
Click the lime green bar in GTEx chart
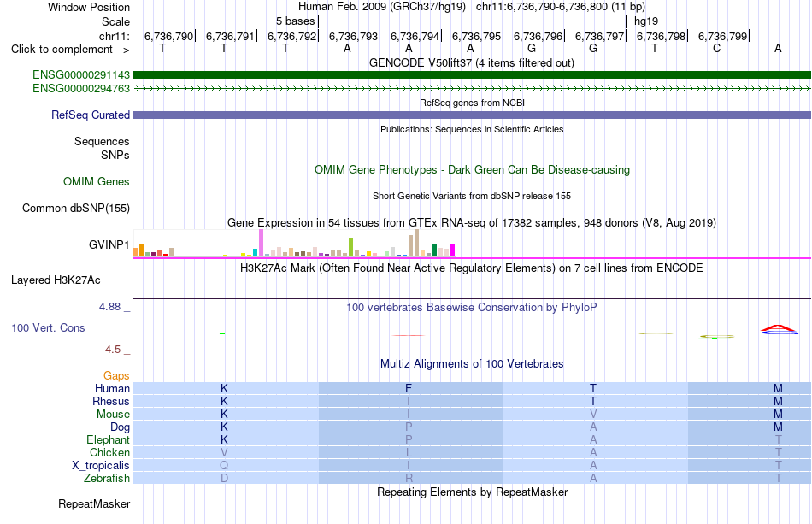tap(350, 247)
